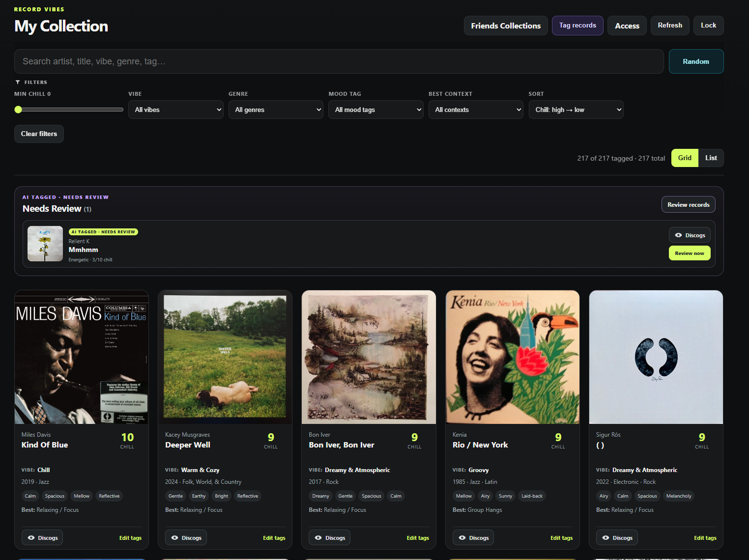Edit tags for Bon Iver, Bon Iver
Image resolution: width=749 pixels, height=560 pixels.
(x=418, y=538)
